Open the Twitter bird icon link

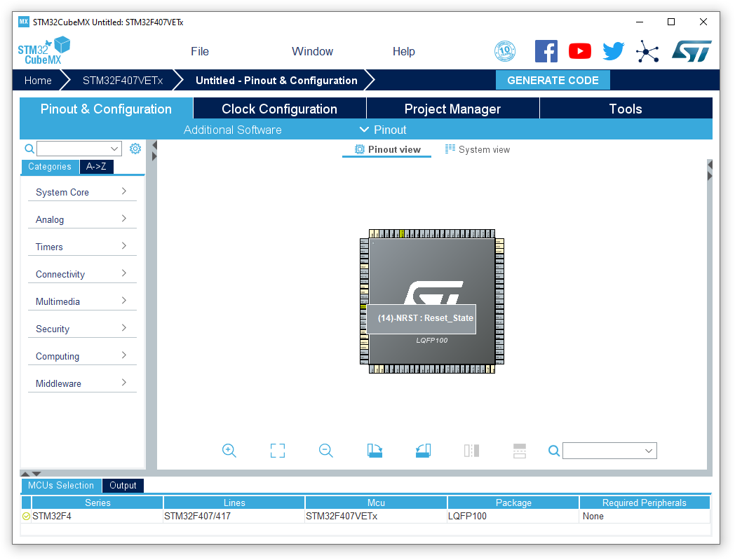(x=614, y=51)
